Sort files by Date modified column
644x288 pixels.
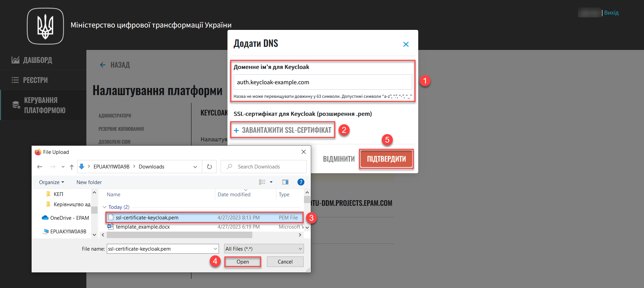tap(234, 195)
